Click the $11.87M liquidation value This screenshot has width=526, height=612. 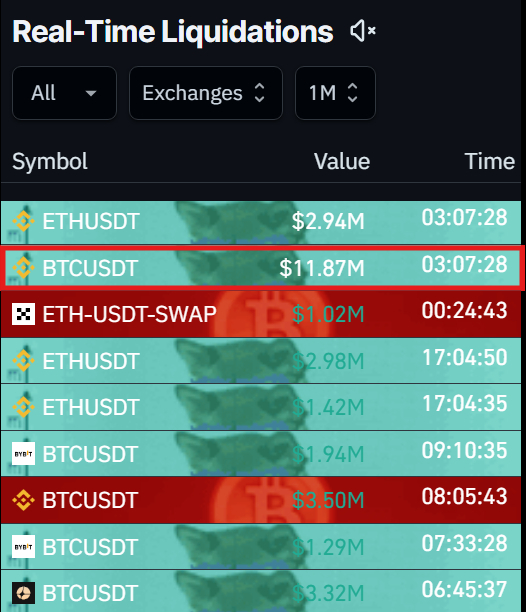click(x=322, y=268)
